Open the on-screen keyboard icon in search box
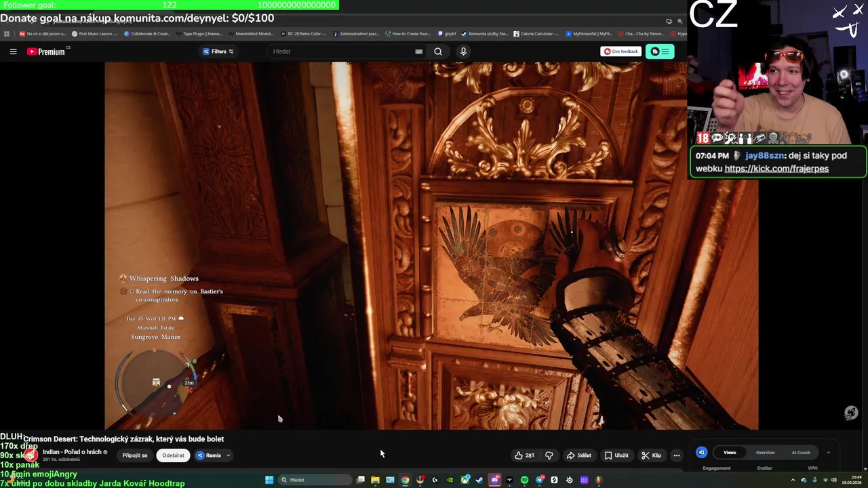868x488 pixels. tap(419, 52)
